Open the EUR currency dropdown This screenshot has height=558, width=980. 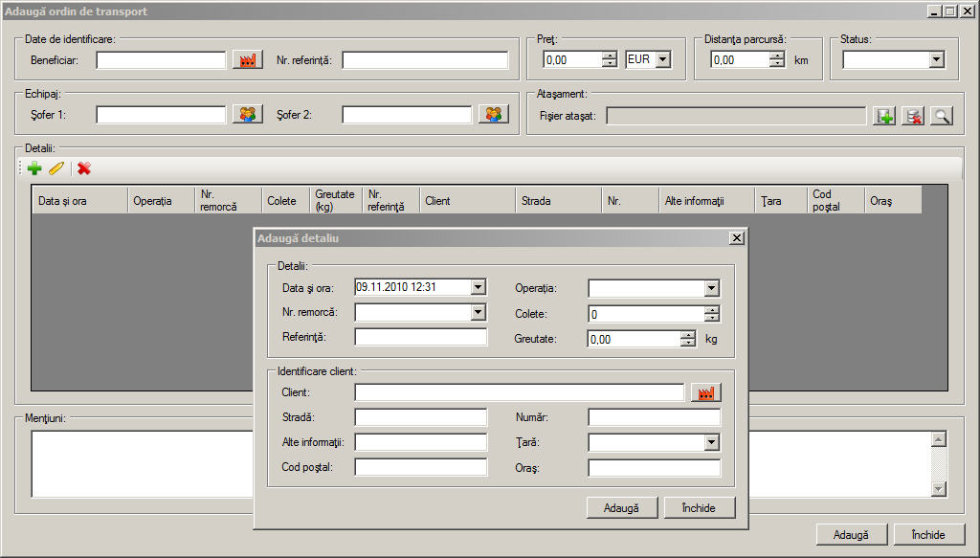click(x=664, y=60)
